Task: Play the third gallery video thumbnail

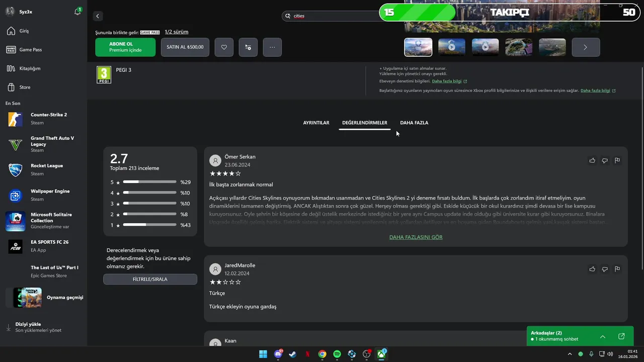Action: (x=486, y=47)
